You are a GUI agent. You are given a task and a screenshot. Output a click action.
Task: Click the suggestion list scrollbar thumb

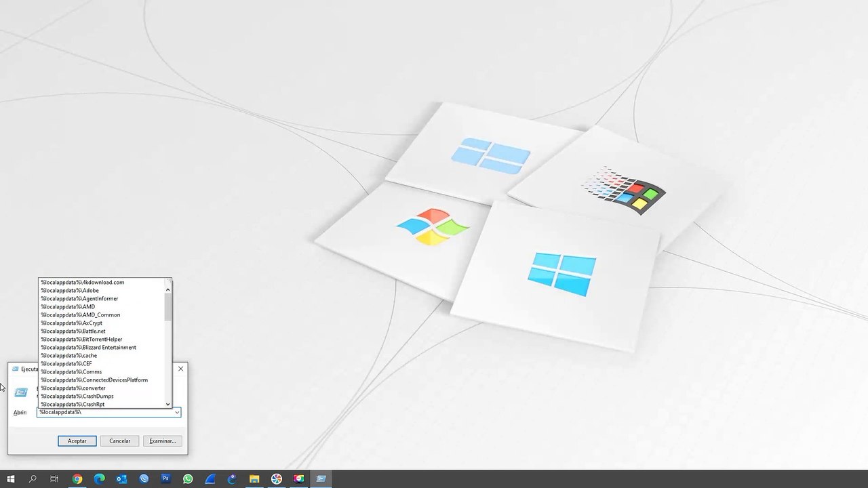pyautogui.click(x=168, y=307)
